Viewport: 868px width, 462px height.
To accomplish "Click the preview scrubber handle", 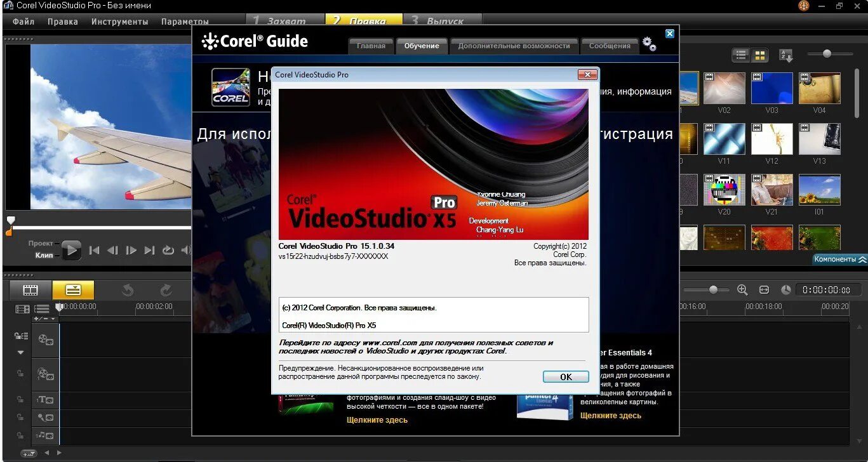I will [10, 220].
